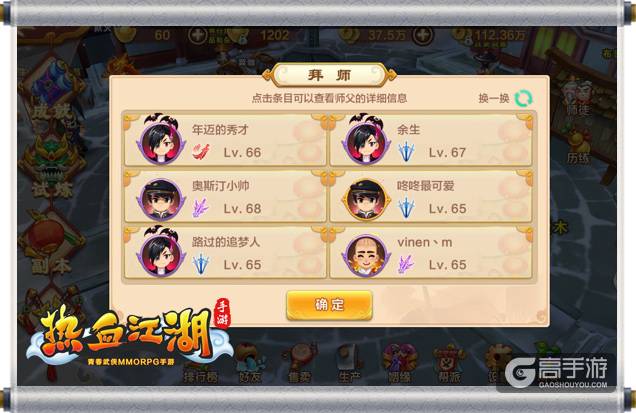Select master 余生 at Lv. 67
The image size is (636, 413).
tap(431, 140)
